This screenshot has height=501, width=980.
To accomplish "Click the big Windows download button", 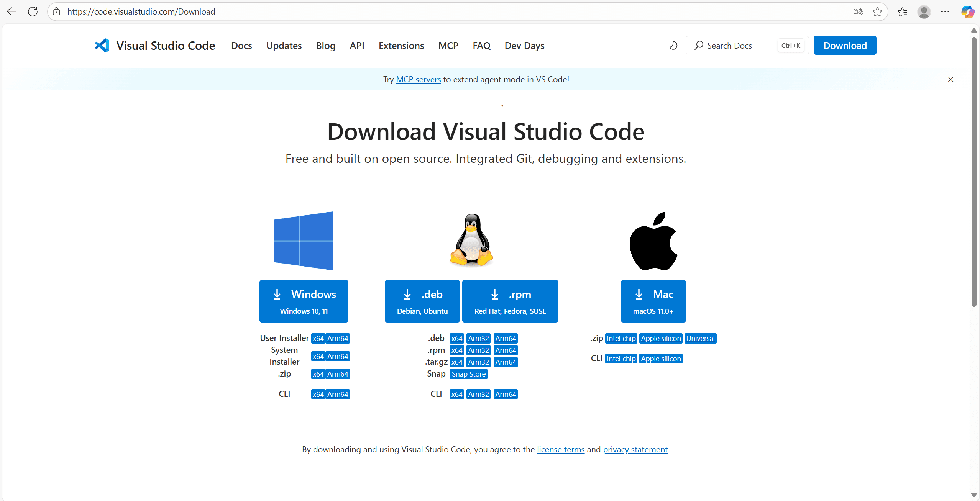I will click(304, 301).
